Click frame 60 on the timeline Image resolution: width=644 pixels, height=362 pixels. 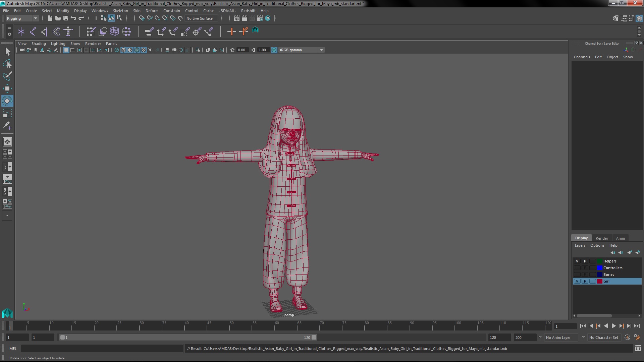(277, 326)
